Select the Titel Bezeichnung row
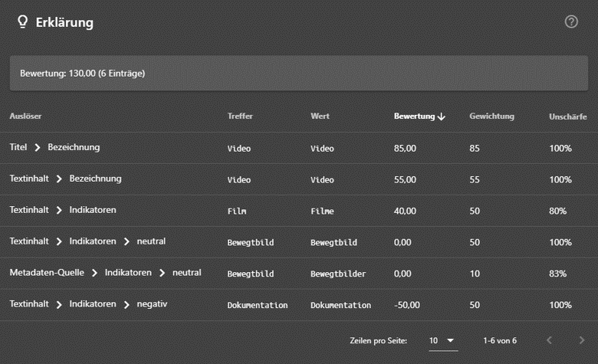The height and width of the screenshot is (364, 598). tap(299, 148)
